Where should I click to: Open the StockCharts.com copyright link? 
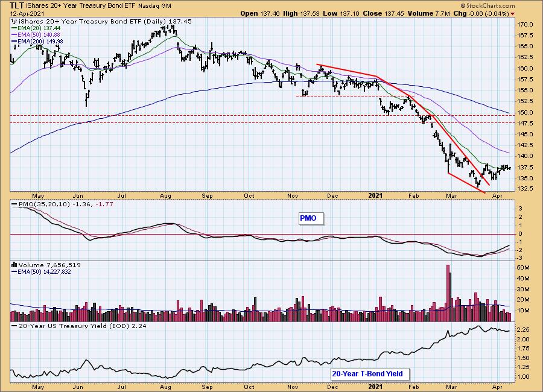point(487,5)
